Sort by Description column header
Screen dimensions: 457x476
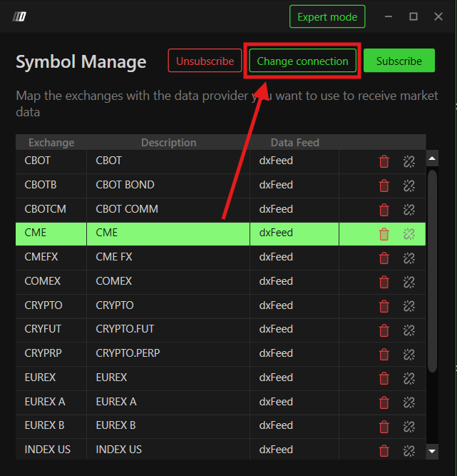(168, 143)
